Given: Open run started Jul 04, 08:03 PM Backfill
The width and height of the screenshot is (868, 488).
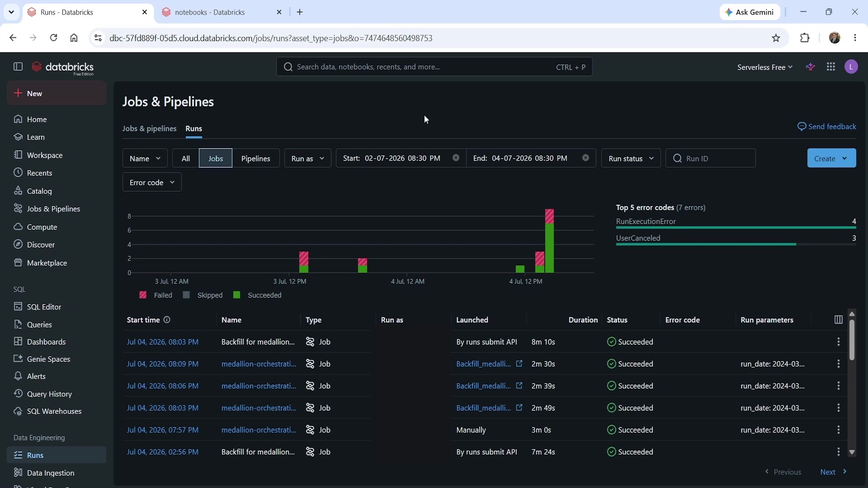Looking at the screenshot, I should tap(162, 342).
